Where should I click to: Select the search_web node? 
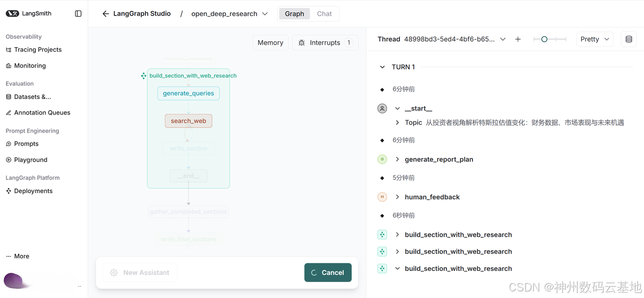tap(189, 121)
